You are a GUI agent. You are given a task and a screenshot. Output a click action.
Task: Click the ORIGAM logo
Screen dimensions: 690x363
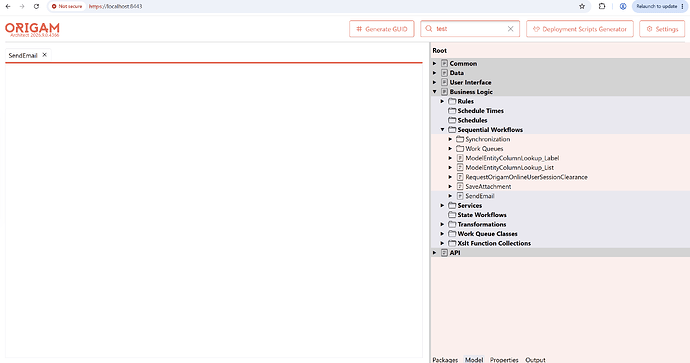pos(32,29)
